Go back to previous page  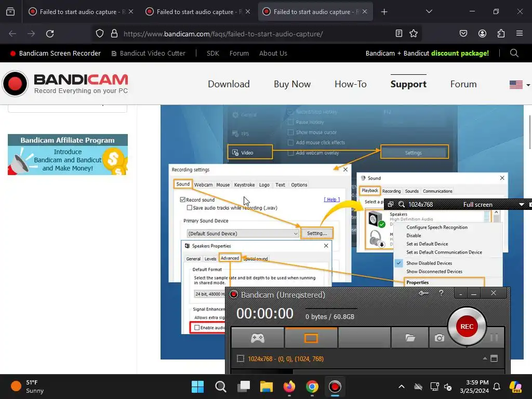(x=12, y=34)
